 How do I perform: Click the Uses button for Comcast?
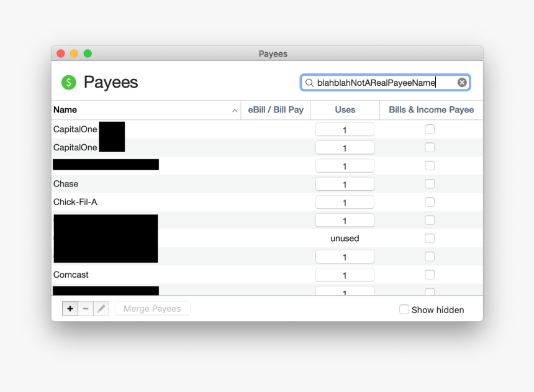coord(345,275)
